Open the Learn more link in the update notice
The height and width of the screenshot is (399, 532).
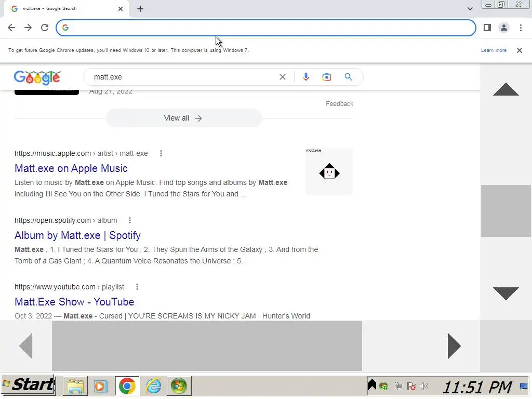point(494,50)
